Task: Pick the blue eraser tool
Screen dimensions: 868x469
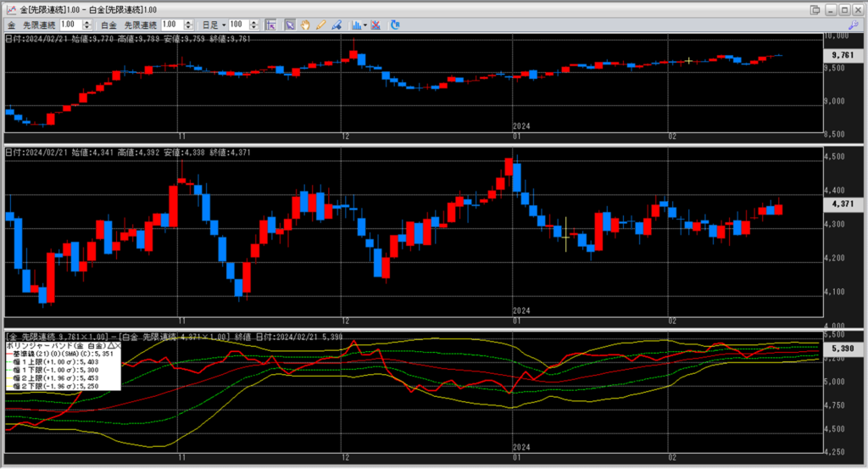Action: pos(336,25)
